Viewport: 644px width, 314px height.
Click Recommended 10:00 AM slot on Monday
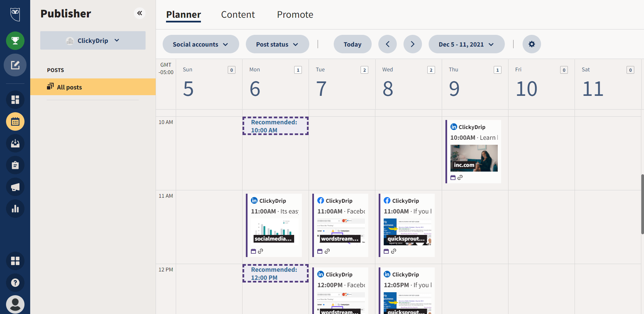(275, 126)
